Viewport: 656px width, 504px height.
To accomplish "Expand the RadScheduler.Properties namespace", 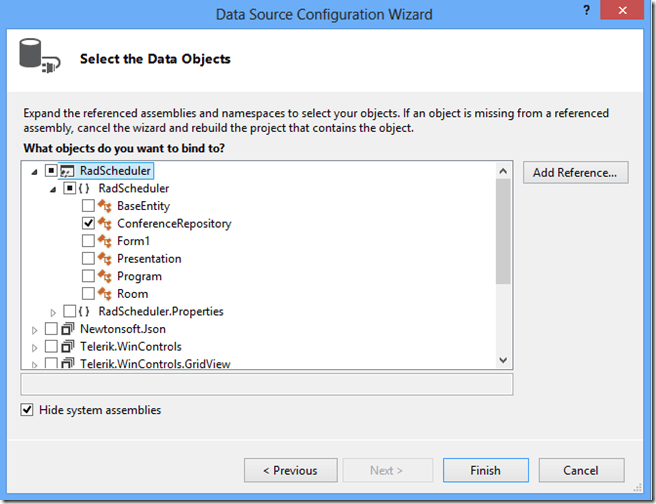I will point(54,312).
